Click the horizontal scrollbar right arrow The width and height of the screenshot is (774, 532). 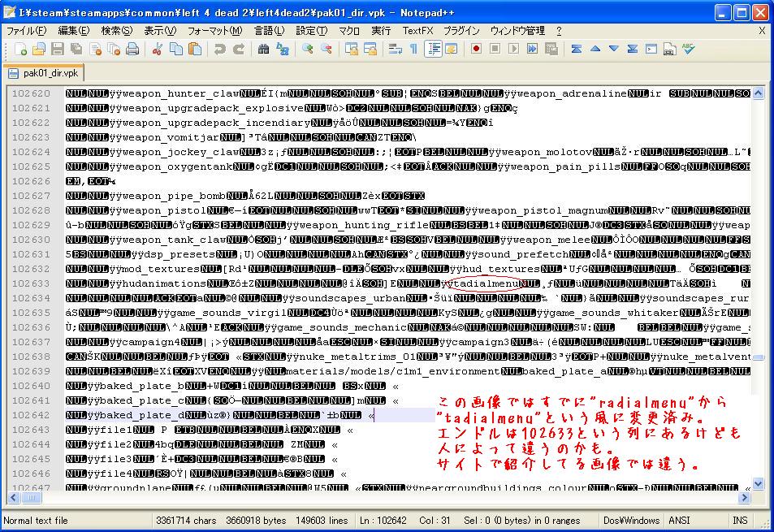(x=743, y=498)
